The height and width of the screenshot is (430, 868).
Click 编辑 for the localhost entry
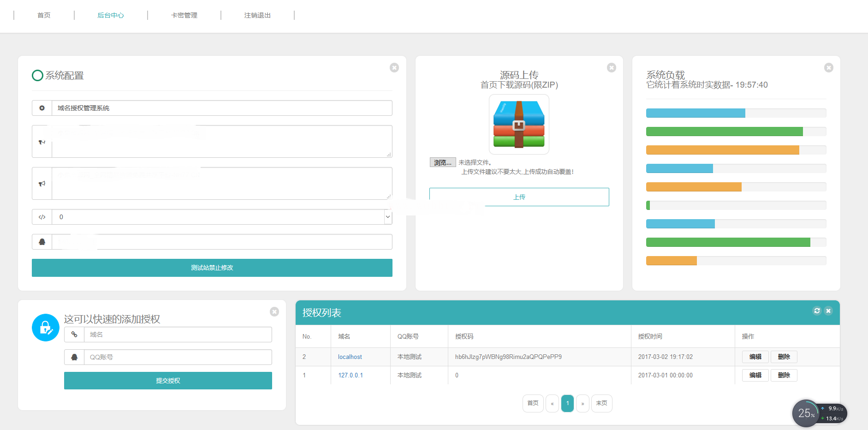point(755,357)
